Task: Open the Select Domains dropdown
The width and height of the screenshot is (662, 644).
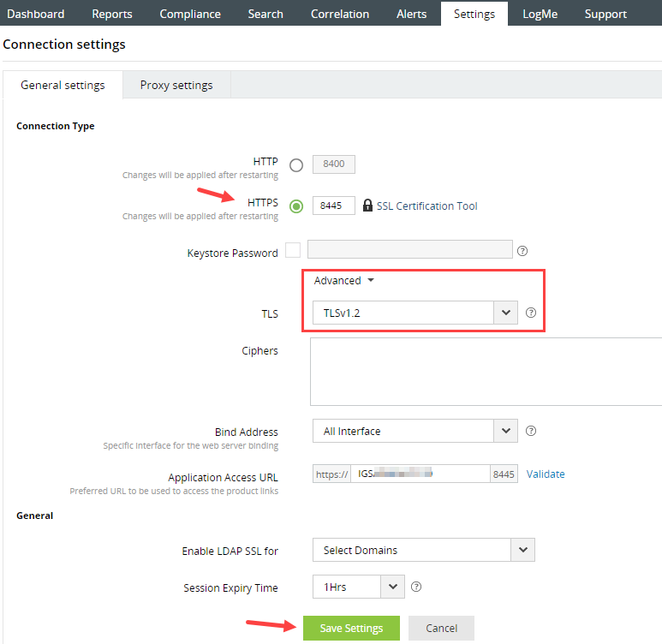Action: (x=423, y=550)
